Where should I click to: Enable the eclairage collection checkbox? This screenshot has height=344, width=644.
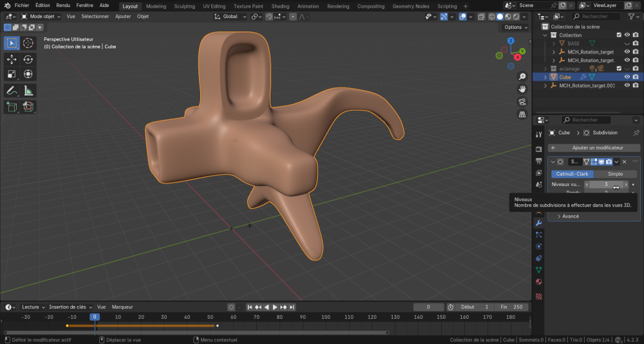pyautogui.click(x=619, y=68)
